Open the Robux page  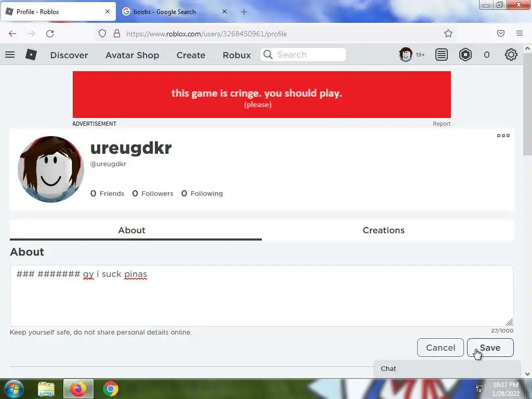[x=236, y=55]
